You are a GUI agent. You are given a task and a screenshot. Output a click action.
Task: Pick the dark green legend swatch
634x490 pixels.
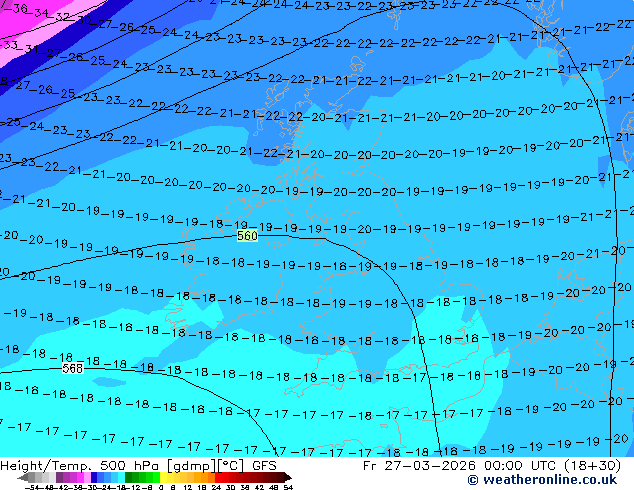129,477
